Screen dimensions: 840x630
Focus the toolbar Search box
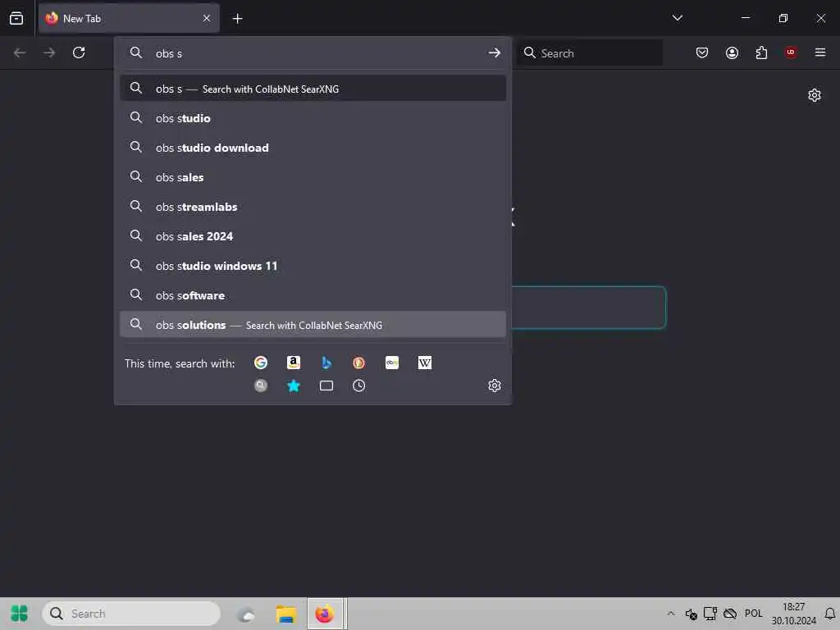[x=590, y=52]
